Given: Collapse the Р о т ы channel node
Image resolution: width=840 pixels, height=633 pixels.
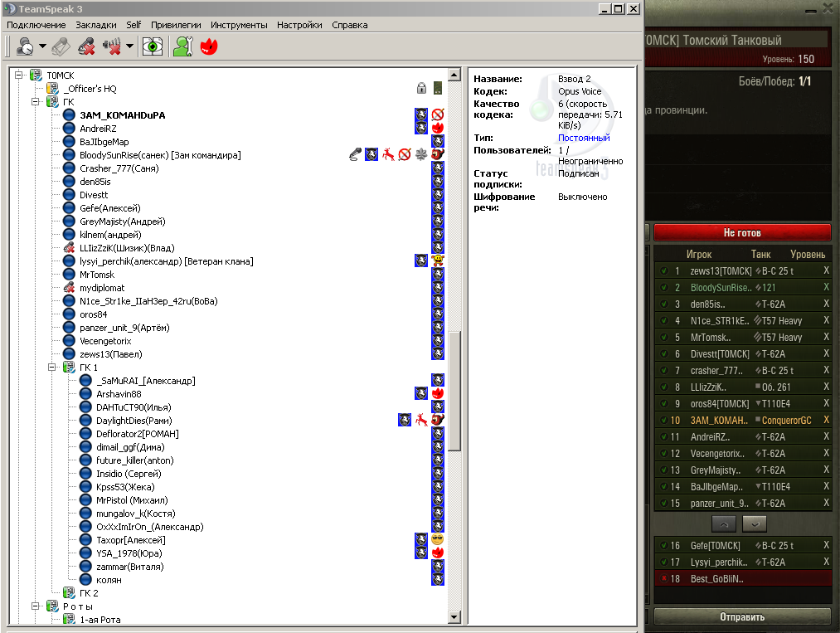Looking at the screenshot, I should 36,606.
